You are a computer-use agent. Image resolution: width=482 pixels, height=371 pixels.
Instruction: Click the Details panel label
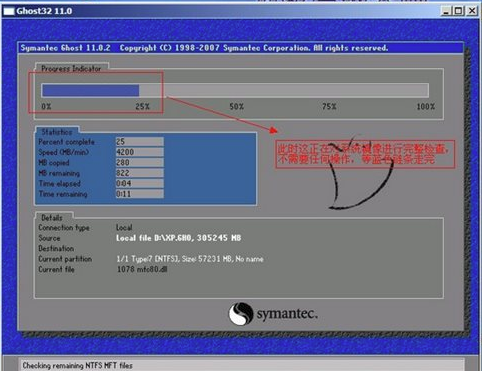(x=52, y=218)
